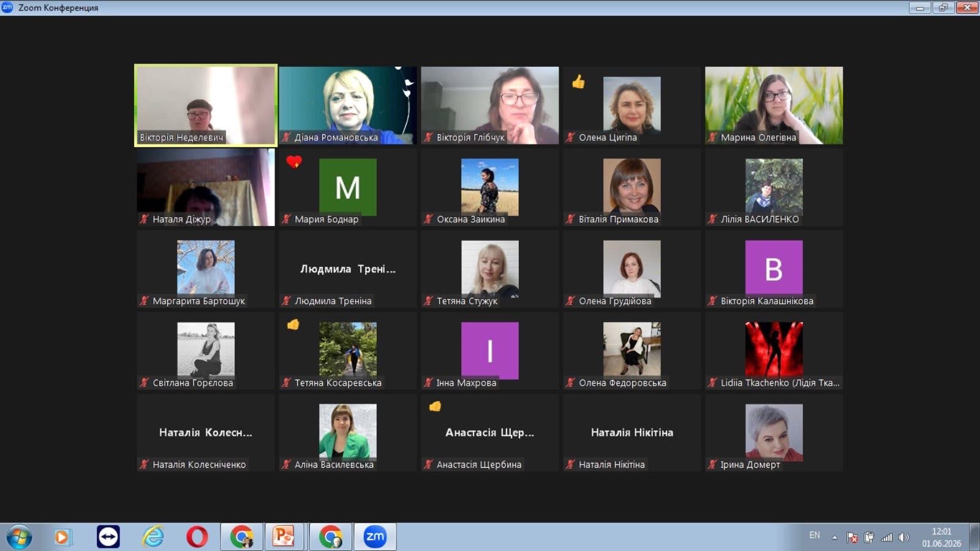Click the Windows Start button

click(18, 537)
